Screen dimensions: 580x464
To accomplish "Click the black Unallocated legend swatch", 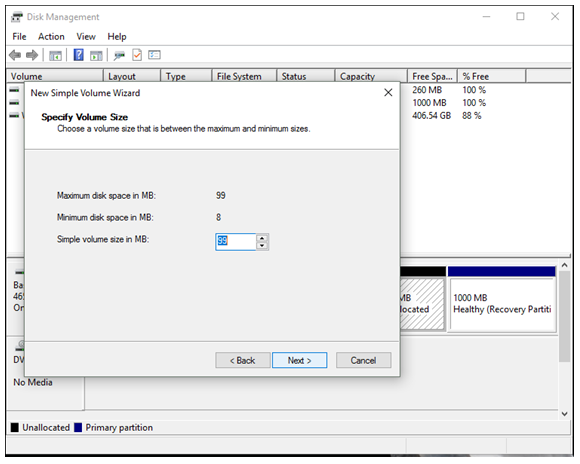I will pyautogui.click(x=15, y=428).
